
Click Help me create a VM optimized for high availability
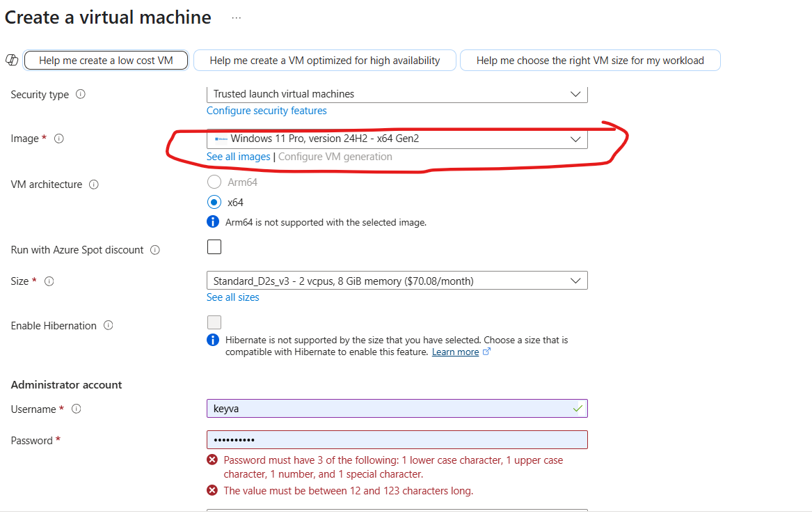click(x=325, y=61)
